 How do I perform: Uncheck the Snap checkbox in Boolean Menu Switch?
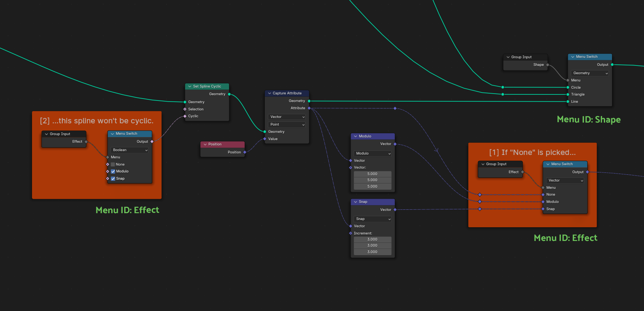click(x=113, y=179)
